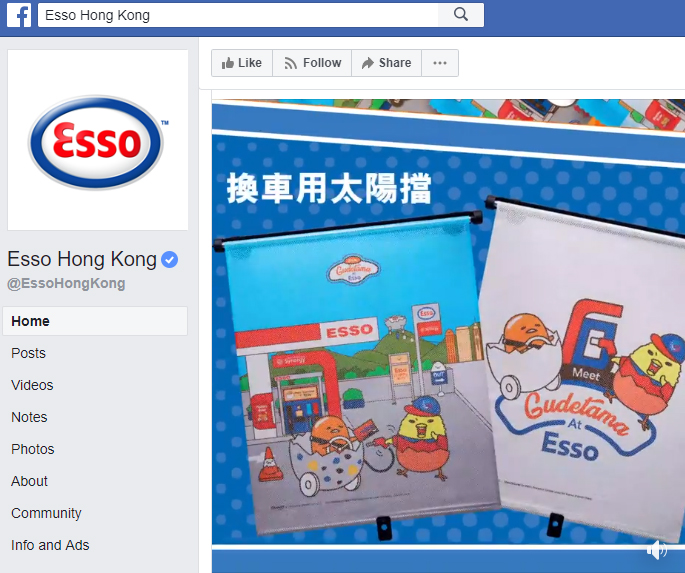This screenshot has height=573, width=685.
Task: Open the Photos section
Action: coord(33,449)
